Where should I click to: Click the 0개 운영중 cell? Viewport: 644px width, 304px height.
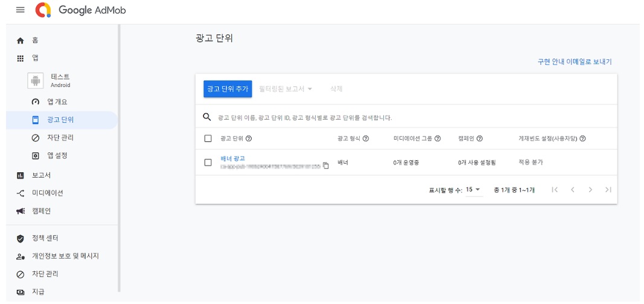tap(406, 163)
